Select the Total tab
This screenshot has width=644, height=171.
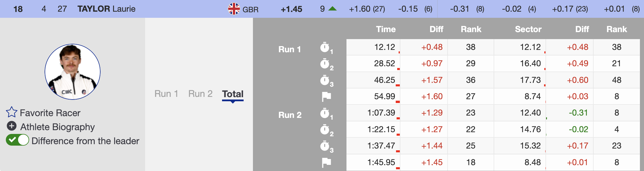pyautogui.click(x=233, y=94)
